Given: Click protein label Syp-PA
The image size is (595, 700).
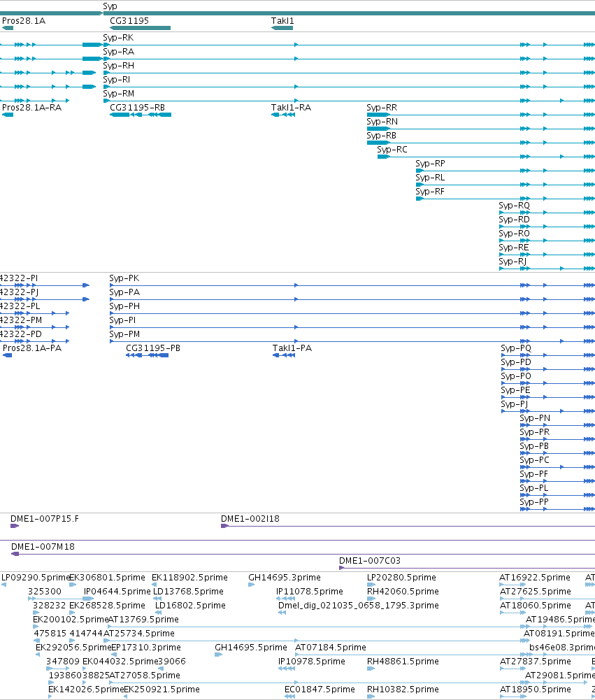Looking at the screenshot, I should tap(124, 292).
